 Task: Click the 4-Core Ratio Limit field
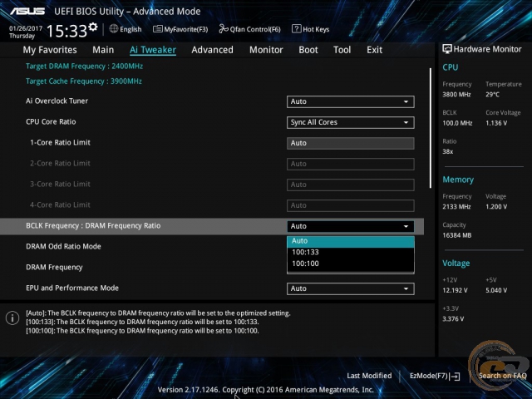coord(351,205)
